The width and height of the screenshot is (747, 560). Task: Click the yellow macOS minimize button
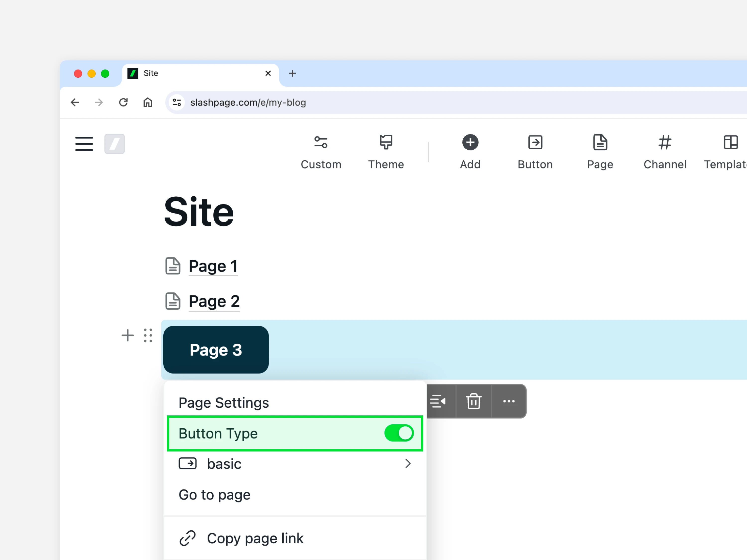pyautogui.click(x=92, y=73)
